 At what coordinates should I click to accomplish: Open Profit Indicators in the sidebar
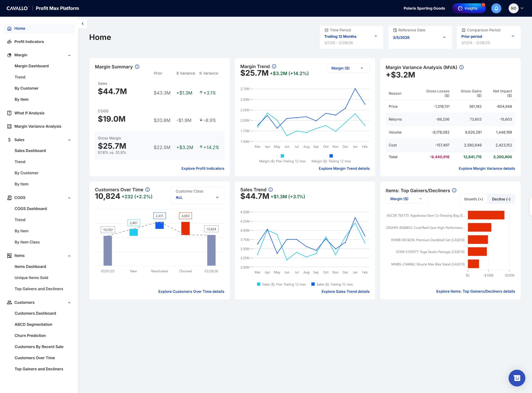coord(29,42)
